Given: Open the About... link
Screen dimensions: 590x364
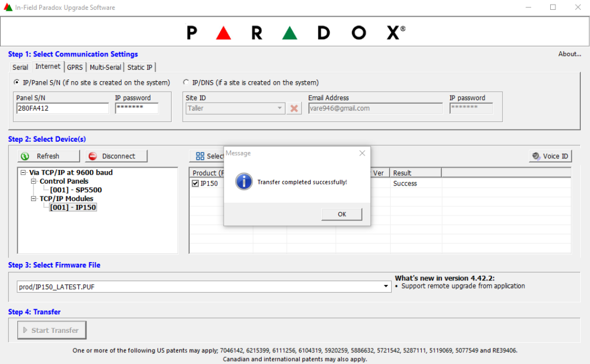Looking at the screenshot, I should (570, 54).
